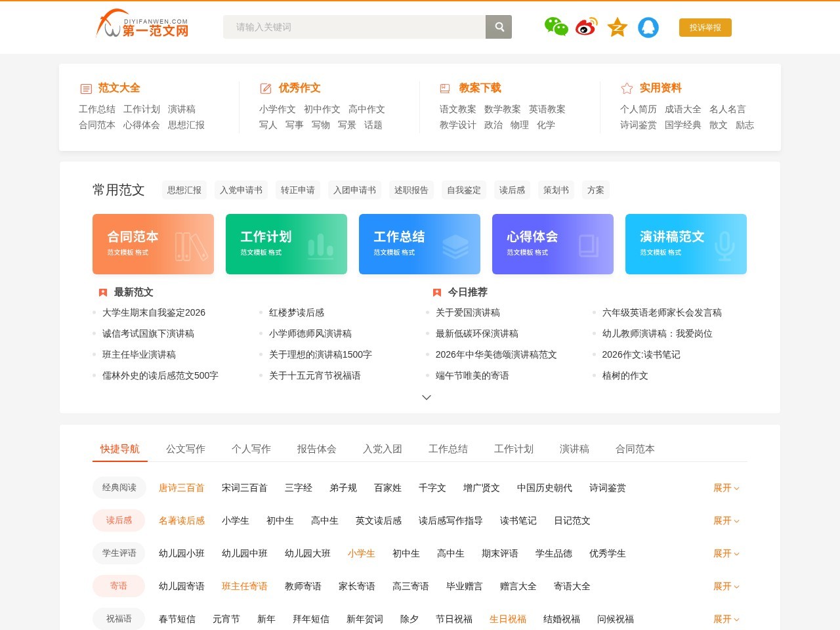
Task: Click the orange 合同范本 gradient card
Action: pyautogui.click(x=153, y=243)
